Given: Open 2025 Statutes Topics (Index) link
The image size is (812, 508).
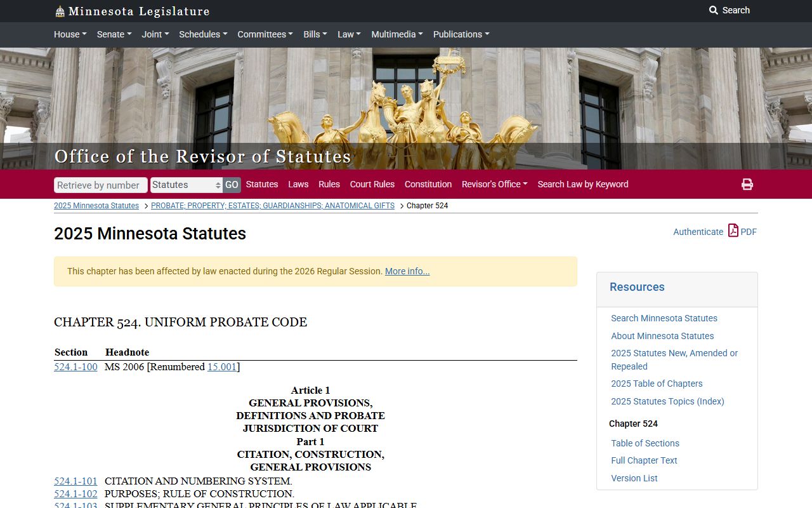Looking at the screenshot, I should 667,401.
